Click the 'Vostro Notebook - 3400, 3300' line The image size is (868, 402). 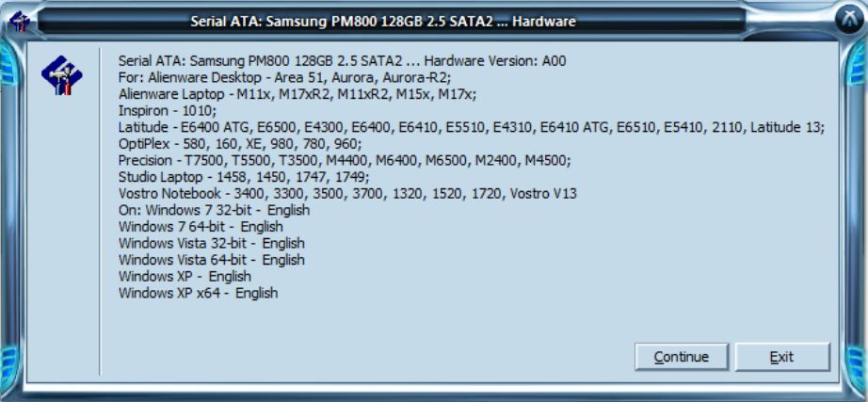347,194
